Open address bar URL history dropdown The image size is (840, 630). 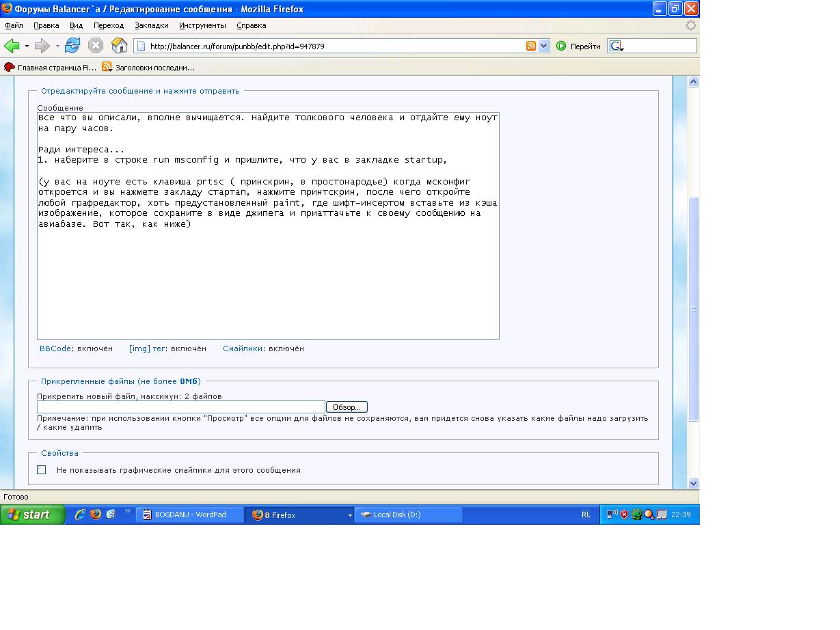544,46
